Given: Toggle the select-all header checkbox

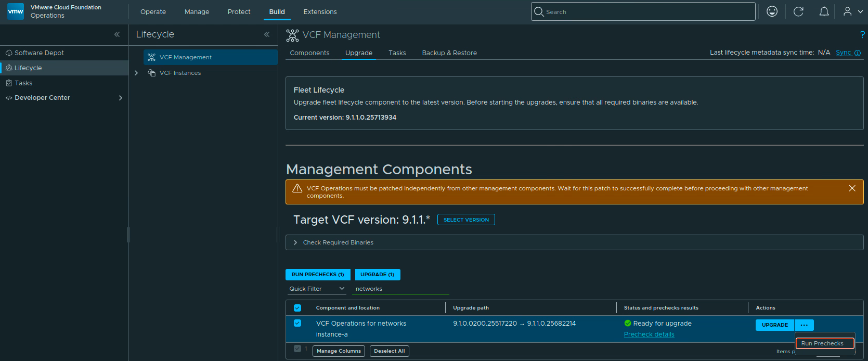Looking at the screenshot, I should tap(297, 308).
